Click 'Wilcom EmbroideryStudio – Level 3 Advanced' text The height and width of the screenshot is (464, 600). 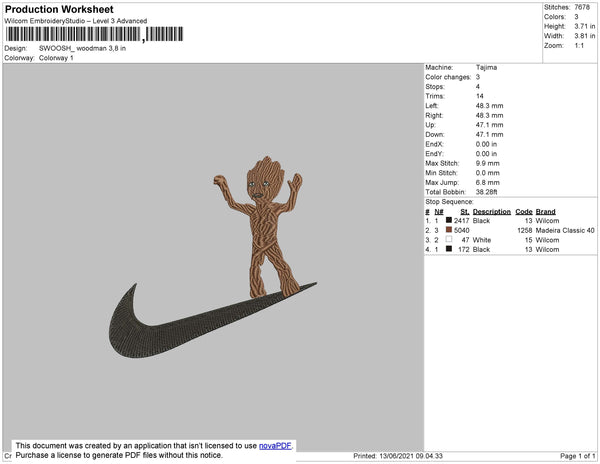[76, 21]
